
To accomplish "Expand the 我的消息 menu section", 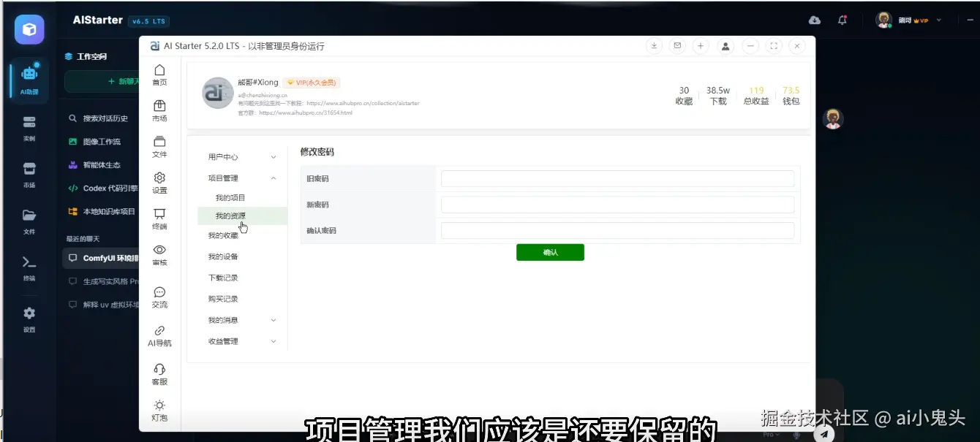I will click(243, 320).
